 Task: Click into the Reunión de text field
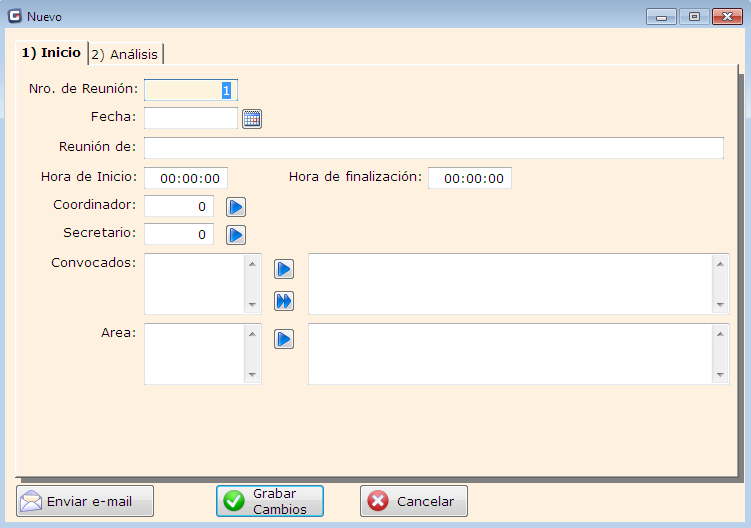[433, 148]
